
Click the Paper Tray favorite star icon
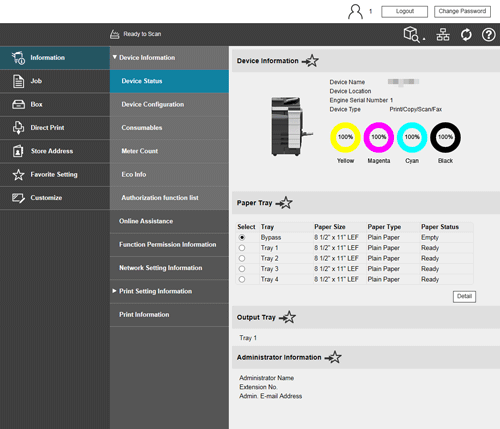(x=284, y=203)
